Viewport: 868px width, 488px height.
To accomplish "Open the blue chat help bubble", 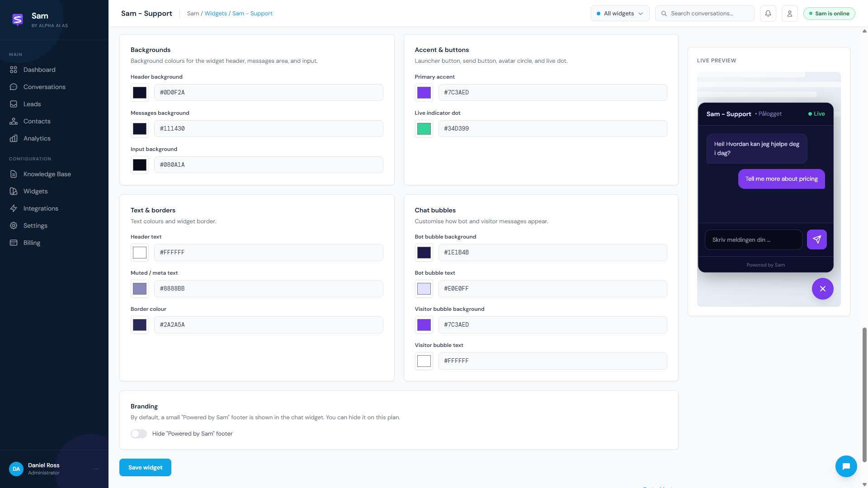I will click(x=846, y=466).
